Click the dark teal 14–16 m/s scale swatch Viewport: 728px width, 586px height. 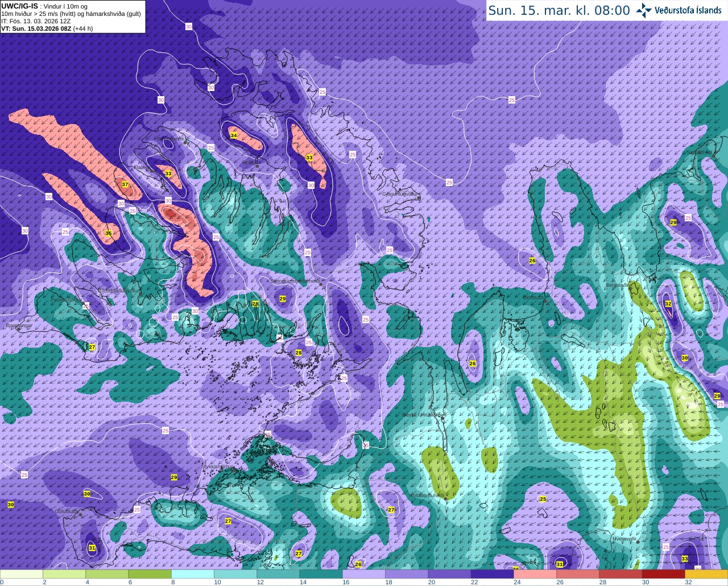321,574
